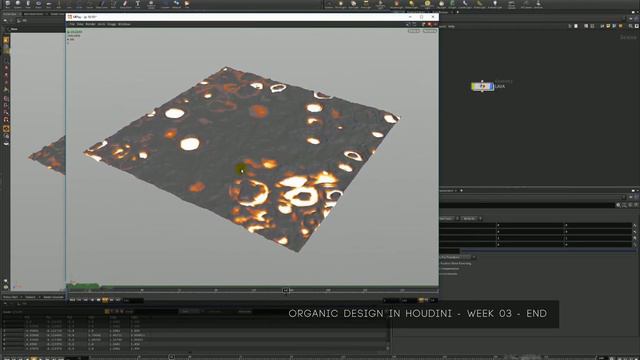Toggle the display flag on LAVA node
This screenshot has height=360, width=640.
point(491,87)
